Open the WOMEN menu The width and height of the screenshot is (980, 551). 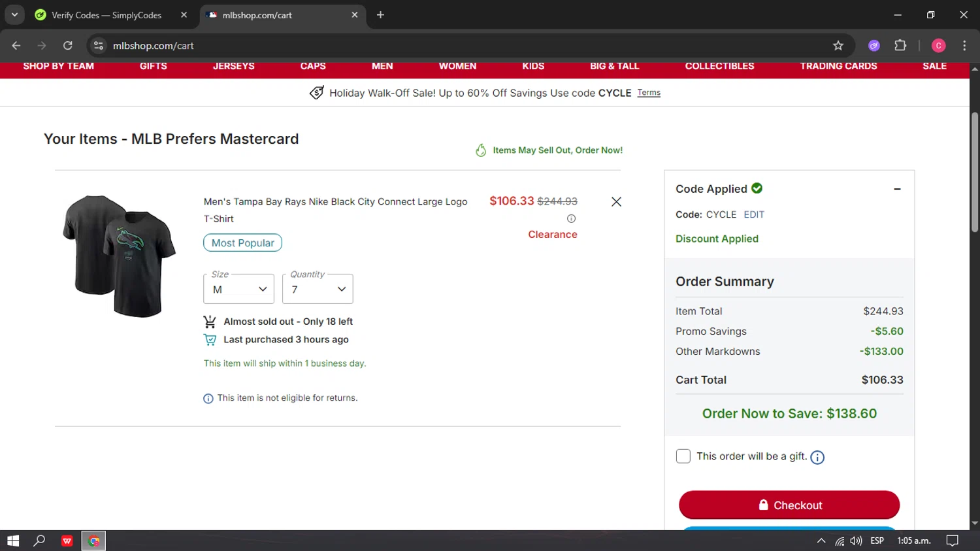[458, 66]
